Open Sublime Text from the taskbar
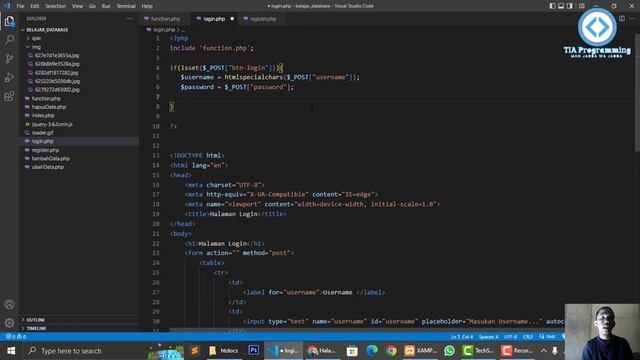 tap(195, 351)
